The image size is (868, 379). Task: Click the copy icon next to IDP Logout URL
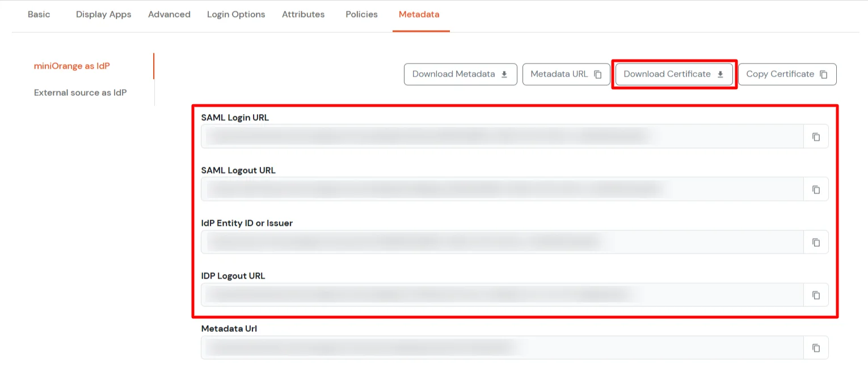(x=816, y=294)
